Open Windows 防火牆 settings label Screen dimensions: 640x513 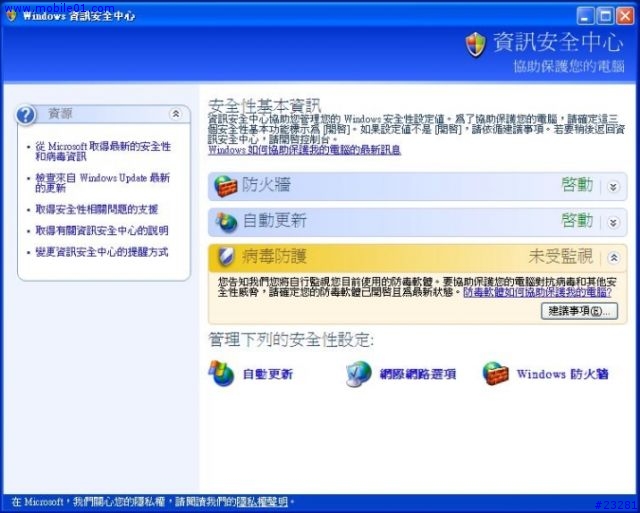(562, 374)
